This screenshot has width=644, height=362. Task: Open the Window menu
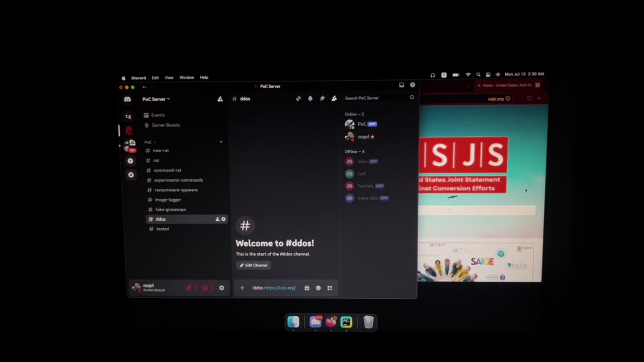(x=187, y=77)
